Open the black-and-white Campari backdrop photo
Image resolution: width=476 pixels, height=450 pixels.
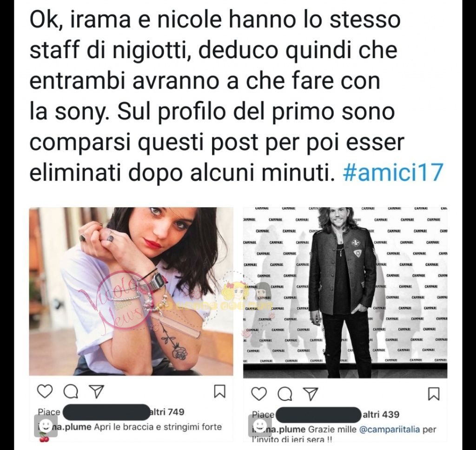coord(345,293)
